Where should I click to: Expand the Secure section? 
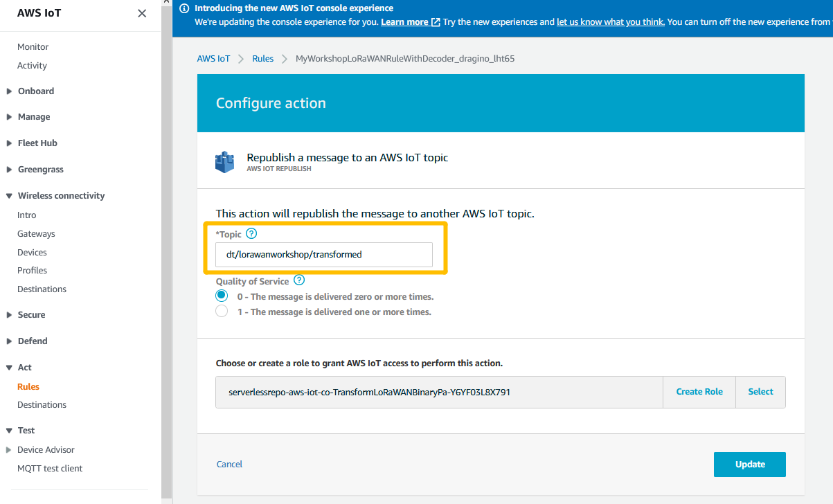[9, 315]
